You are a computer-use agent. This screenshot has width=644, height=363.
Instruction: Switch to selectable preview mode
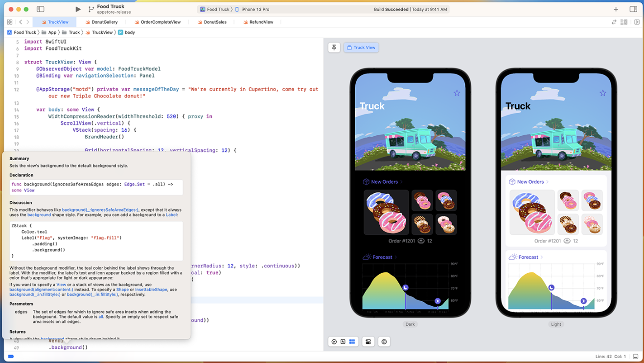(x=343, y=341)
